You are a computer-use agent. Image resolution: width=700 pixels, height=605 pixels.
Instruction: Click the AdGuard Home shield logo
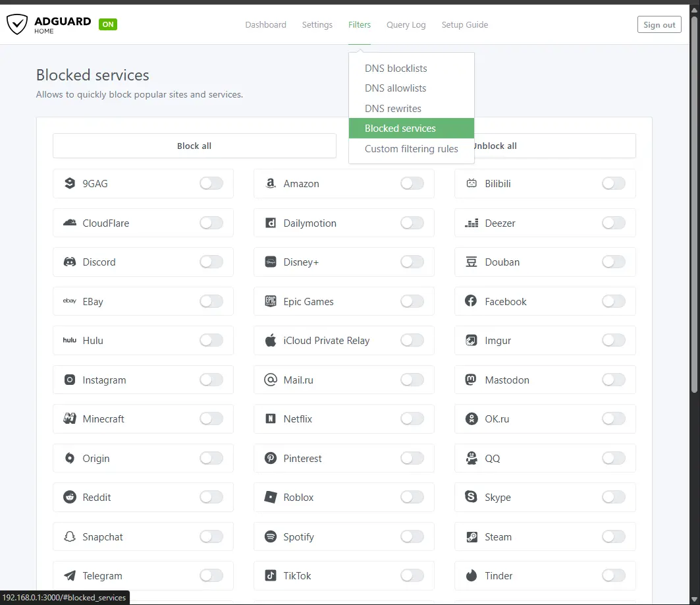[17, 24]
